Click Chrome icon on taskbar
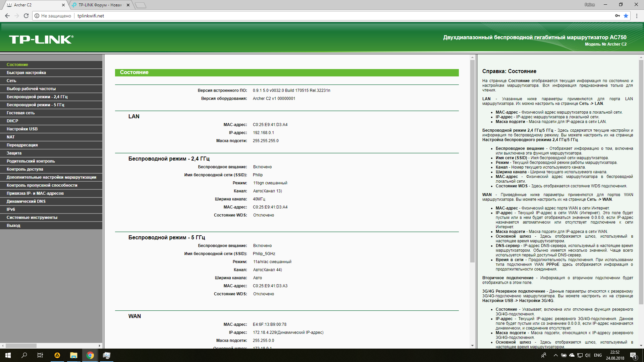This screenshot has width=644, height=362. [x=90, y=355]
